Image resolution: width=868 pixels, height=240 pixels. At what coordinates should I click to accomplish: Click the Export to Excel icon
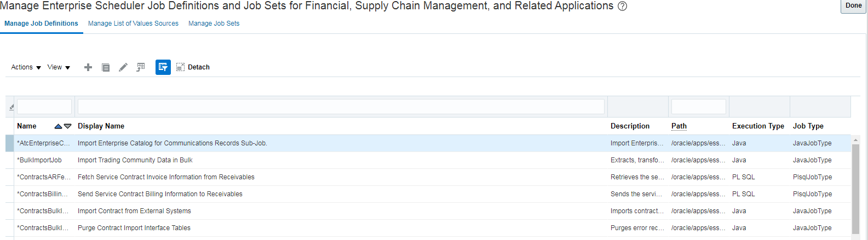pos(141,67)
